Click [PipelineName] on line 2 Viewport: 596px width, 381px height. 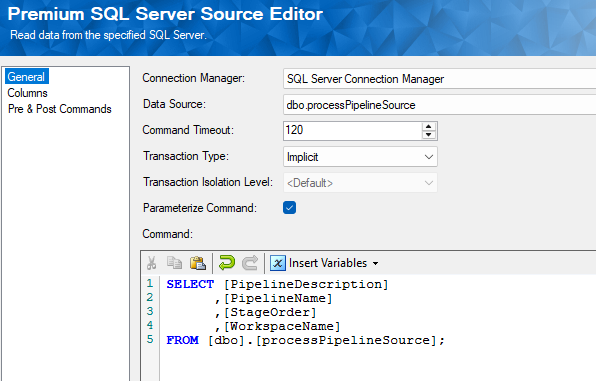(x=277, y=298)
